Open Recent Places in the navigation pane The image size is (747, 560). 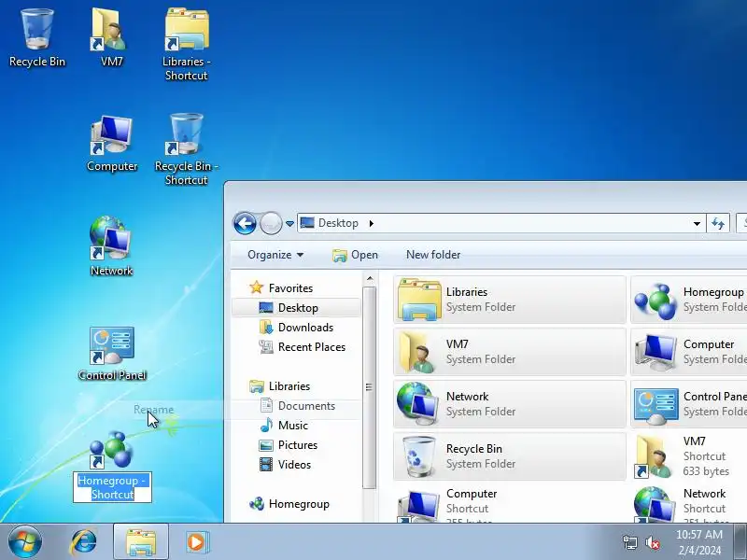click(302, 346)
